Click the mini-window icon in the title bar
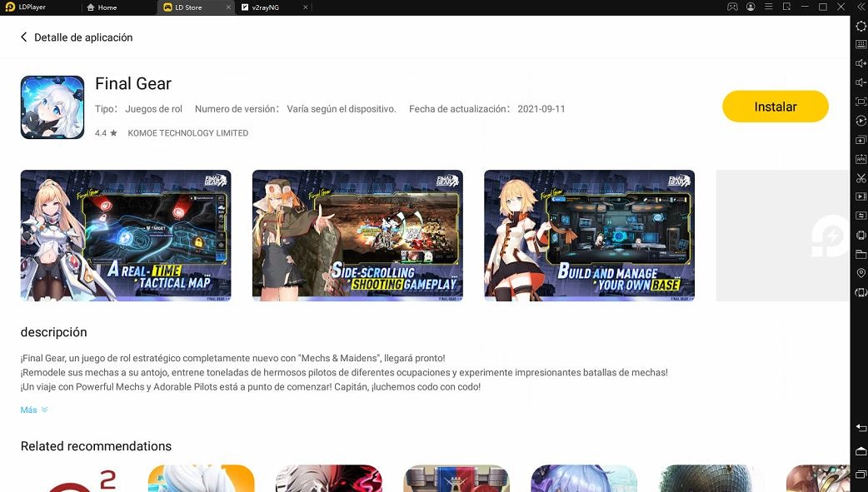The height and width of the screenshot is (492, 868). [x=786, y=7]
